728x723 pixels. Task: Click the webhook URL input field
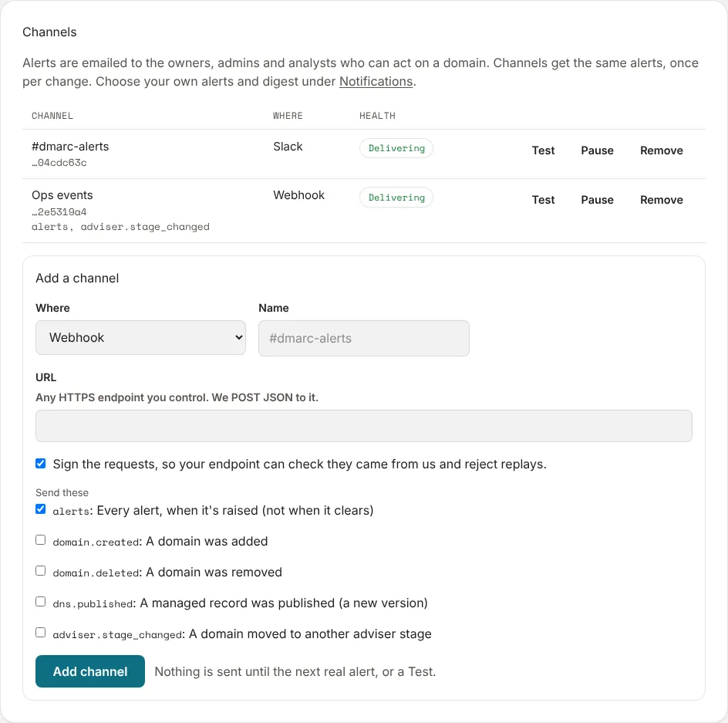pyautogui.click(x=363, y=426)
